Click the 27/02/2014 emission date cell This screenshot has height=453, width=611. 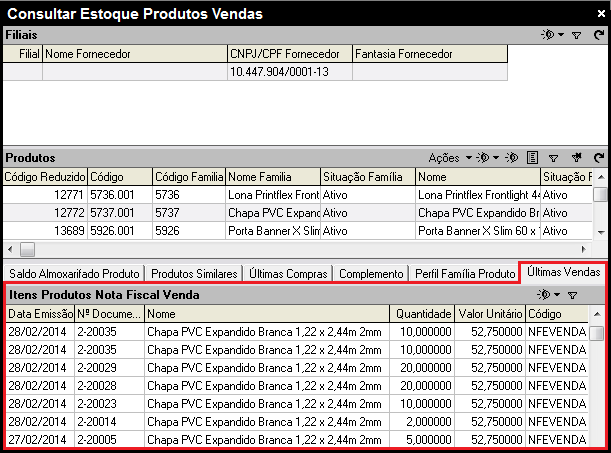click(41, 439)
